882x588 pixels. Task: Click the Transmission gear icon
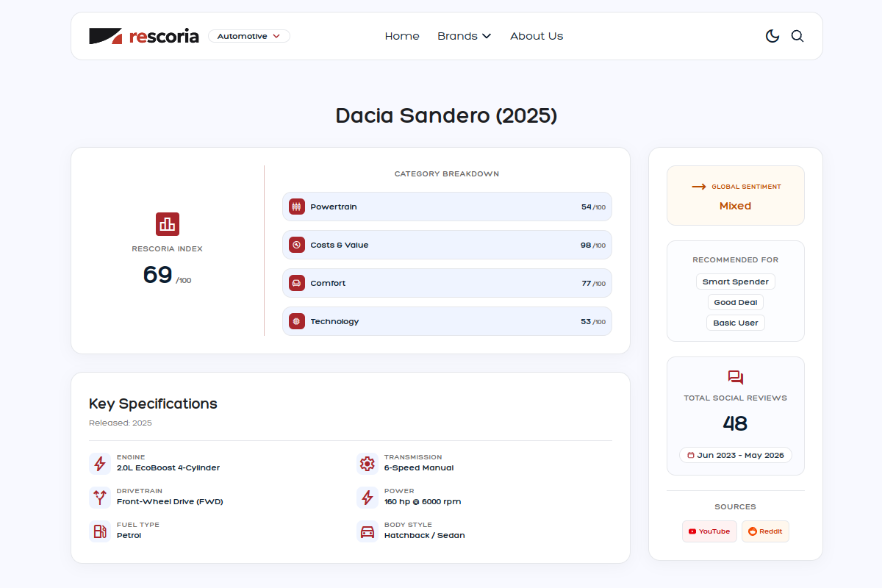point(367,464)
